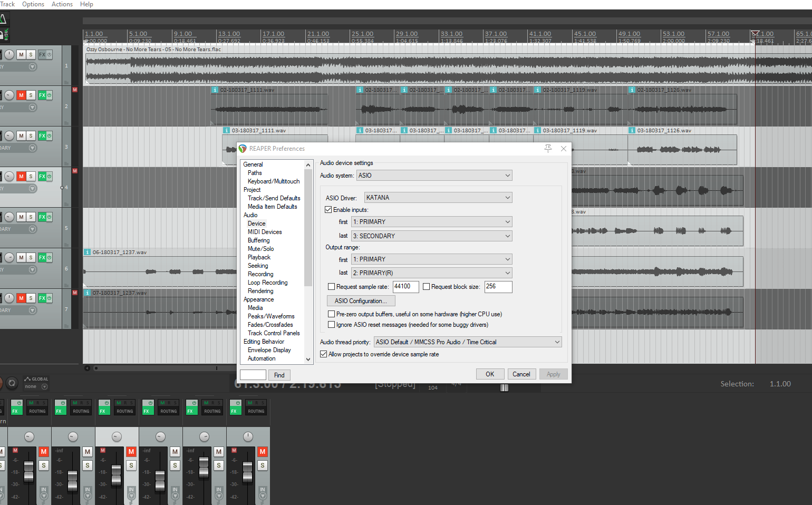Open FX chain on track 5 panel
812x505 pixels.
(x=42, y=217)
